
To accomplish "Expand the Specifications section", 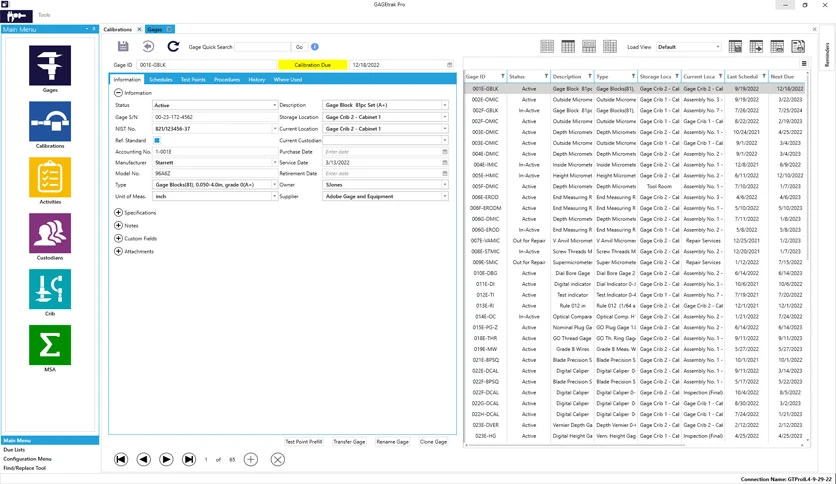I will tap(118, 212).
